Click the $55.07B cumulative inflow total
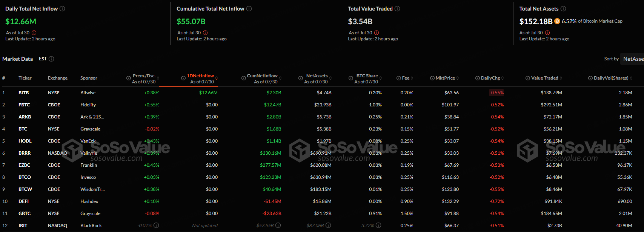 191,22
